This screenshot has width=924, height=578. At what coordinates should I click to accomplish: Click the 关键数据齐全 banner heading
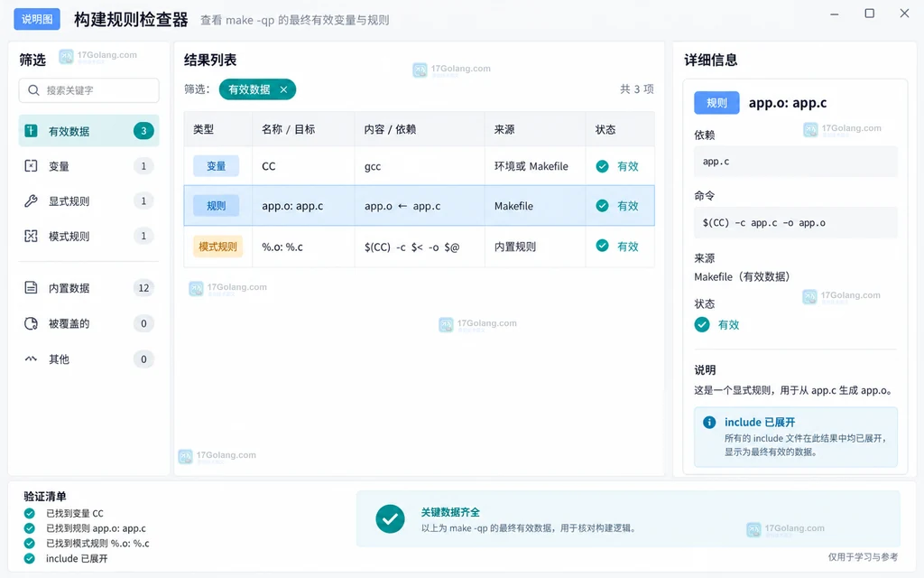[x=450, y=512]
